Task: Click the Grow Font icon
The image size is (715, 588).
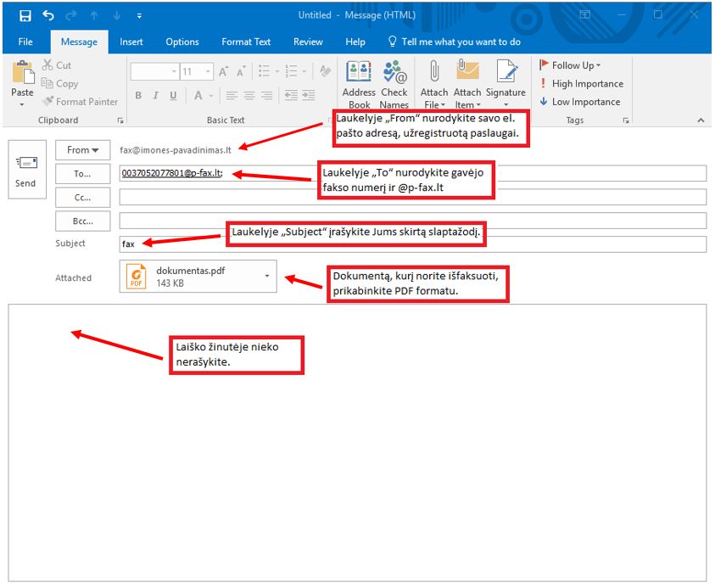Action: (x=223, y=71)
